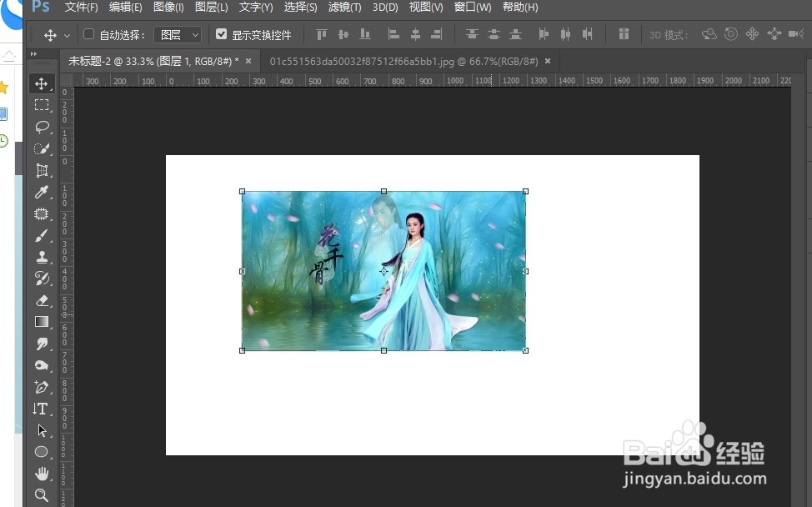Click Distribute bottom edges icon

click(x=515, y=35)
